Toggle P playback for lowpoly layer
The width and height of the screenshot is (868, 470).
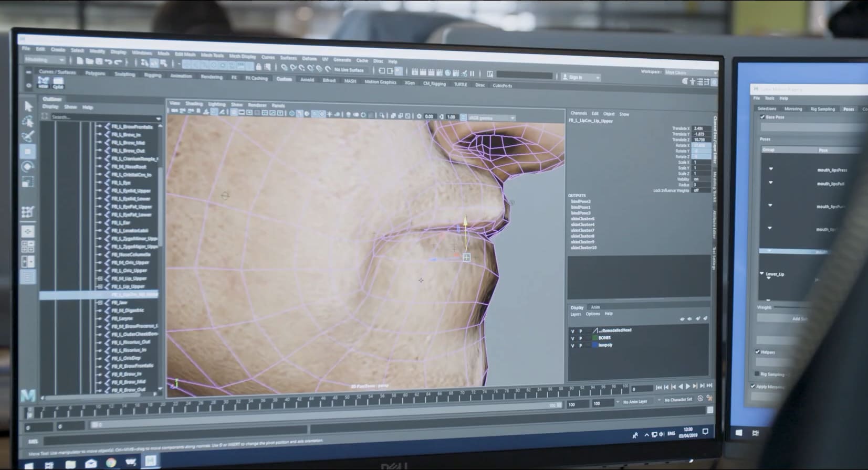click(581, 346)
